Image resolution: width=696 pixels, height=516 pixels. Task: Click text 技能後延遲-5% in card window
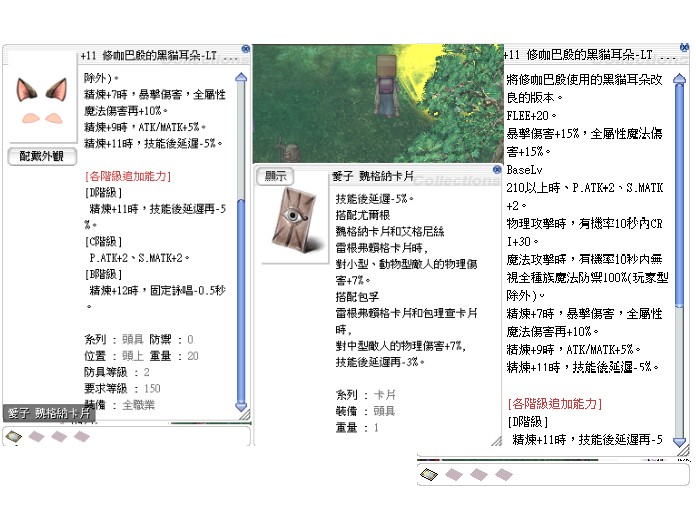point(374,199)
